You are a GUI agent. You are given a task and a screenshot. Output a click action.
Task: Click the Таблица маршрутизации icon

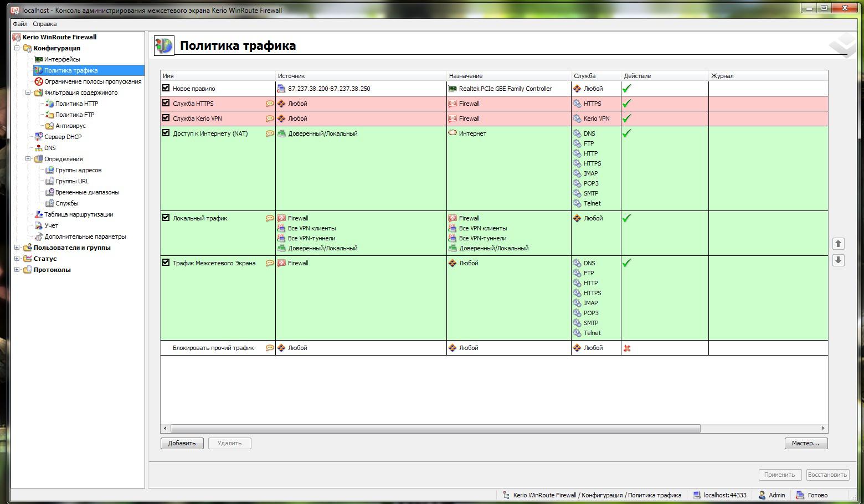[39, 214]
